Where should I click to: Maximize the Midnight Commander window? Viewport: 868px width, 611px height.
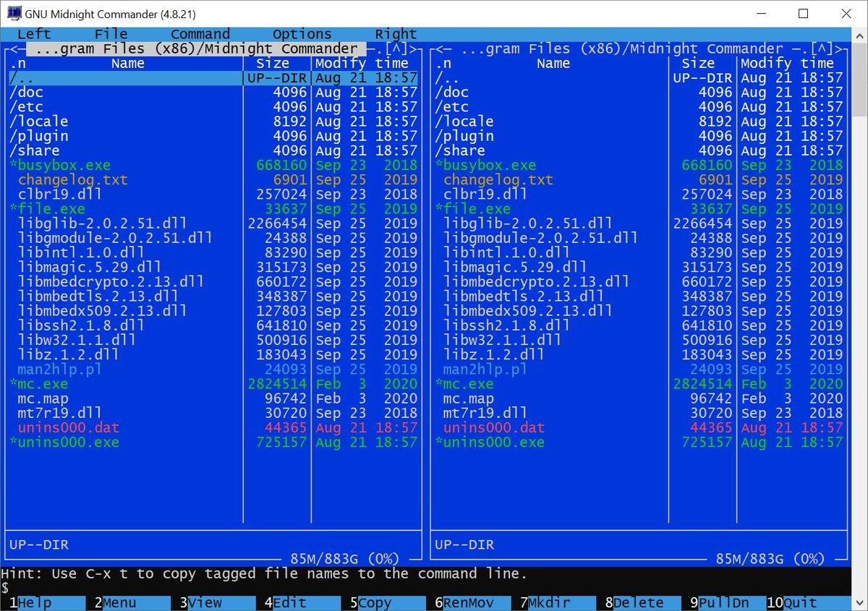click(803, 14)
